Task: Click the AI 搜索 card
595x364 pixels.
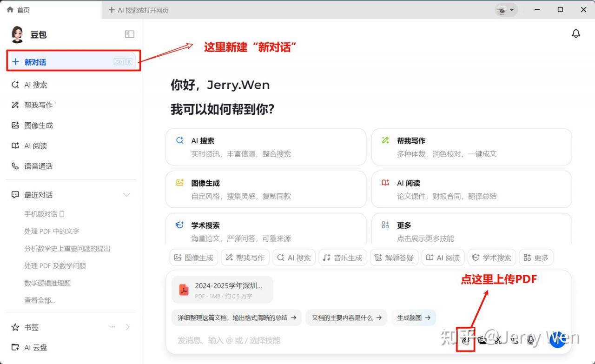Action: coord(266,147)
